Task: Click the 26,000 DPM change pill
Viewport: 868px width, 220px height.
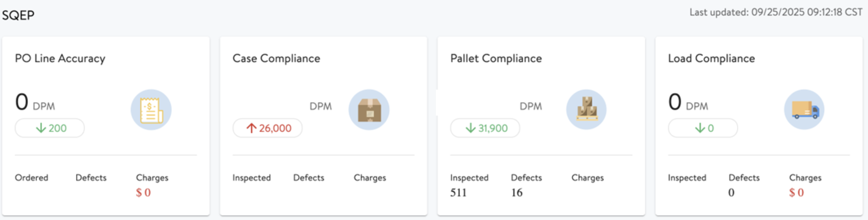Action: [x=268, y=128]
